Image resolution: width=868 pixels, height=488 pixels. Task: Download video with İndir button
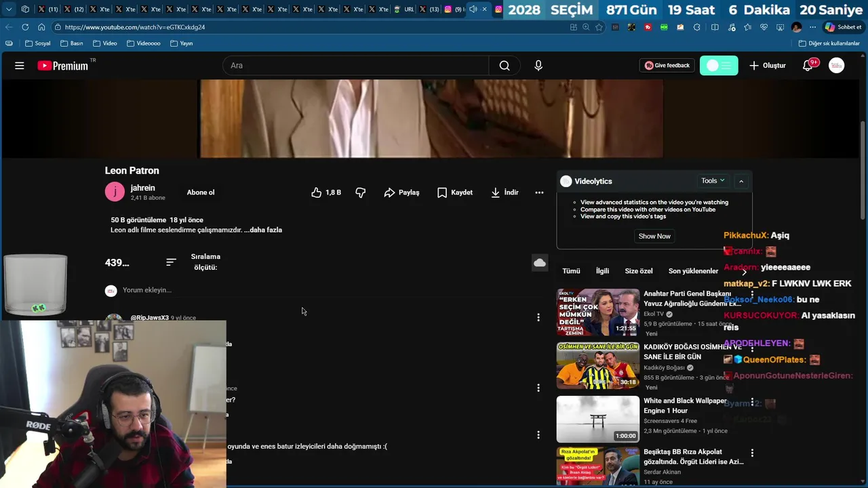505,192
